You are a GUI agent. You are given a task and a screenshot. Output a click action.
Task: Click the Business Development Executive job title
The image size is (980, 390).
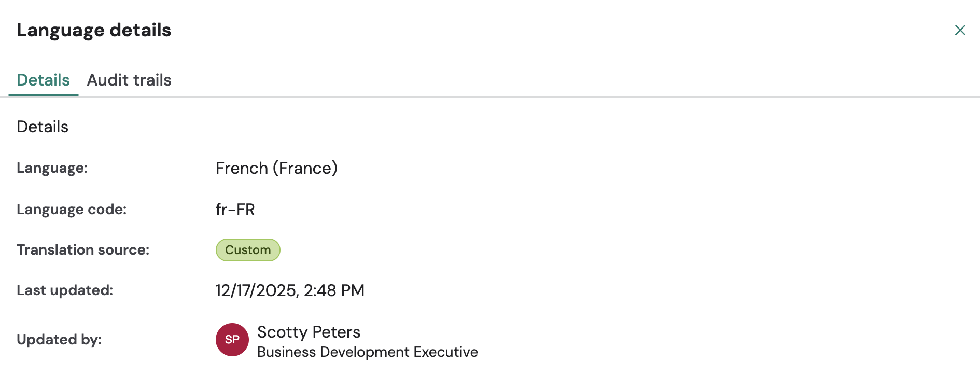click(367, 352)
